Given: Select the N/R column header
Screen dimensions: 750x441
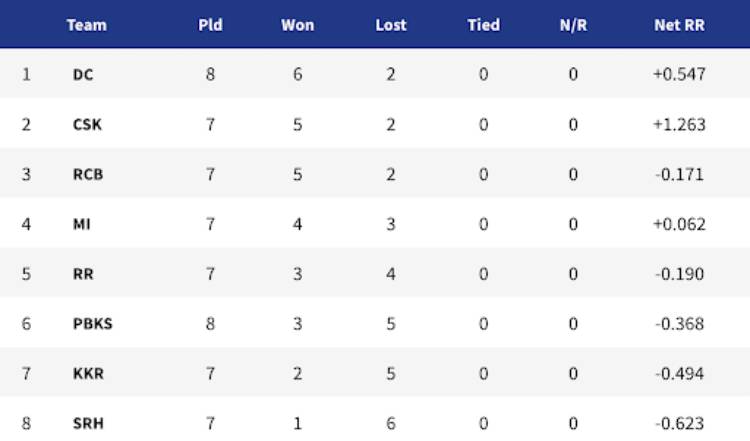Looking at the screenshot, I should (x=573, y=25).
